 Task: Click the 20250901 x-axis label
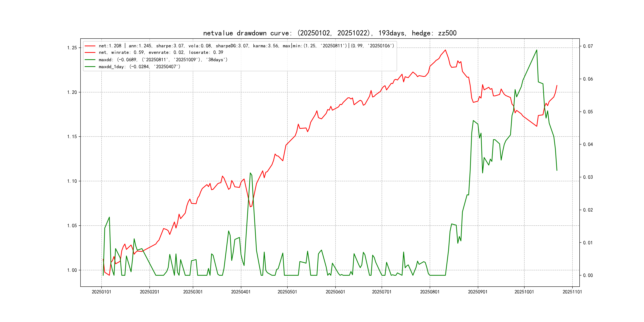click(x=477, y=292)
